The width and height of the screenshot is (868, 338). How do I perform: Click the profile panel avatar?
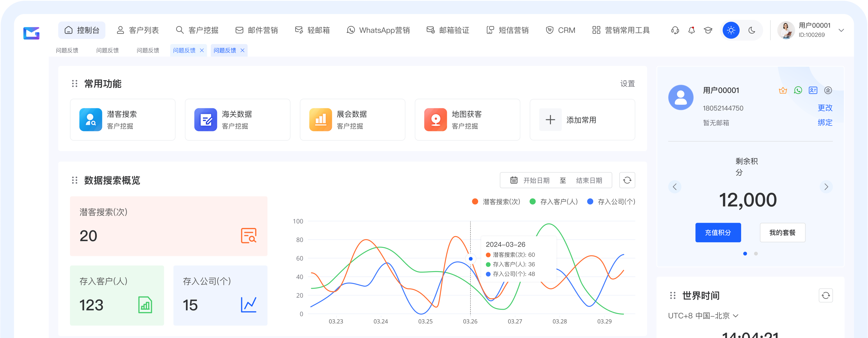coord(681,97)
